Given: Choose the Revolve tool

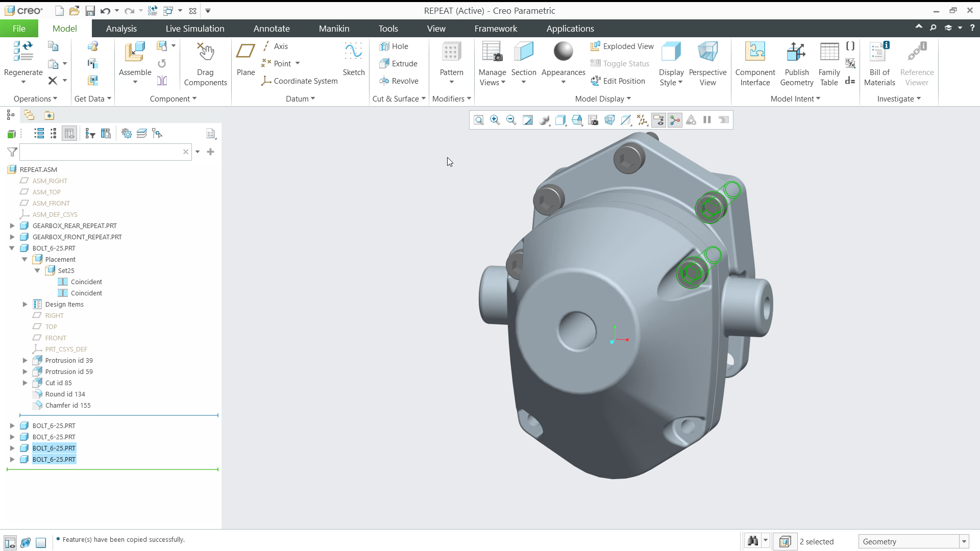Looking at the screenshot, I should tap(399, 81).
